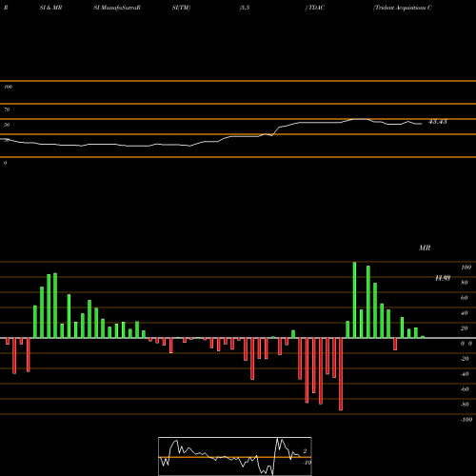
Task: Click the '-40' label on MR axis
Action: [465, 374]
